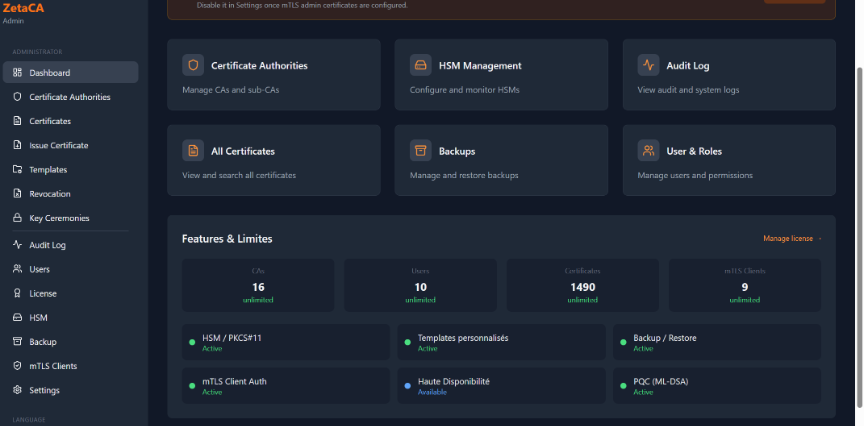This screenshot has height=426, width=864.
Task: Click the ZetaCA logo text
Action: tap(23, 8)
